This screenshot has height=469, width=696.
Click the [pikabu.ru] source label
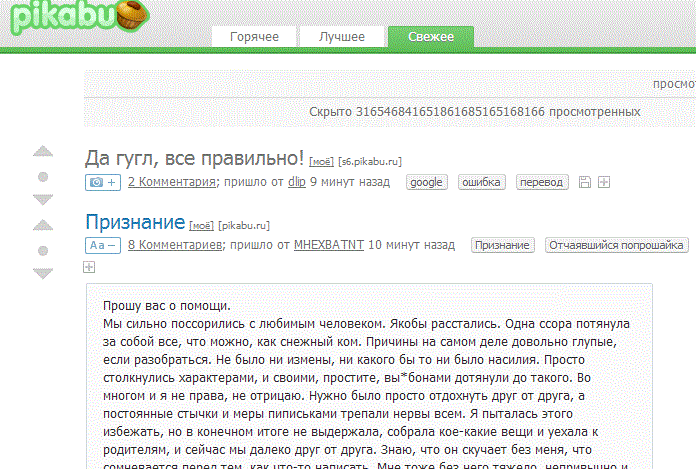coord(244,225)
